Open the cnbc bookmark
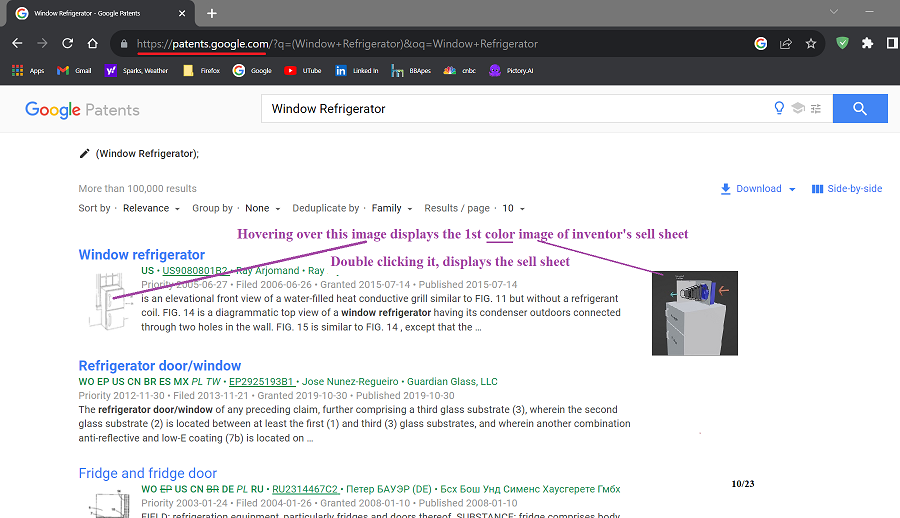This screenshot has height=518, width=900. 460,71
